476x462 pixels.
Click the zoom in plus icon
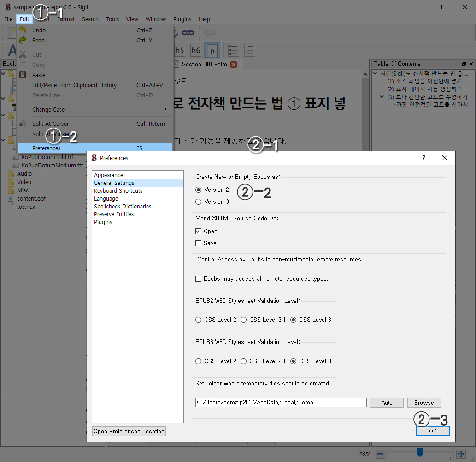click(x=461, y=454)
